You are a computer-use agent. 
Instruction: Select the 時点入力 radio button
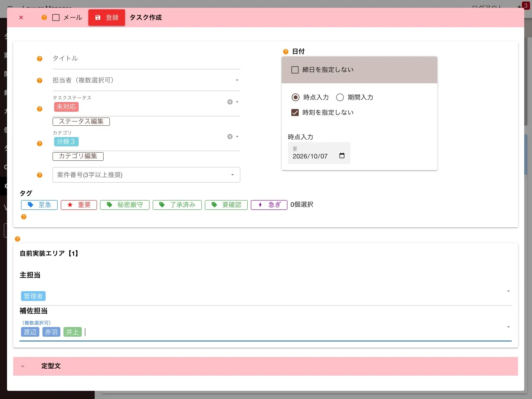(296, 97)
